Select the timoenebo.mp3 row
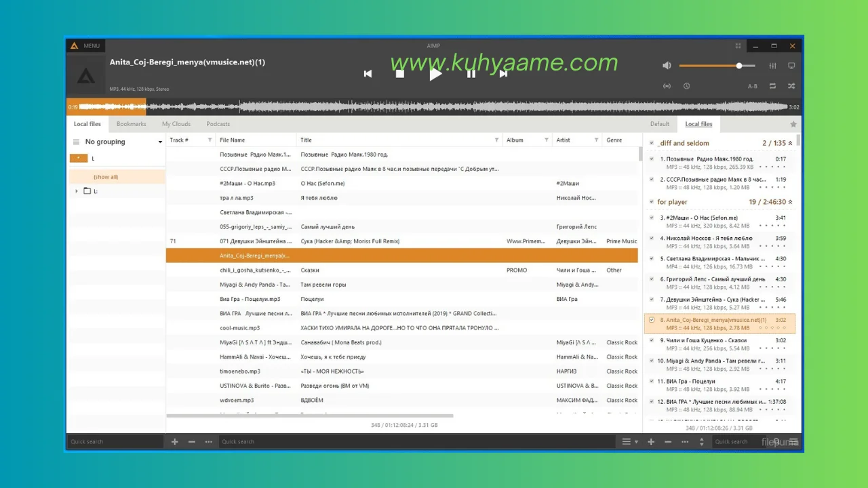Screen dimensions: 868x488 tap(401, 371)
